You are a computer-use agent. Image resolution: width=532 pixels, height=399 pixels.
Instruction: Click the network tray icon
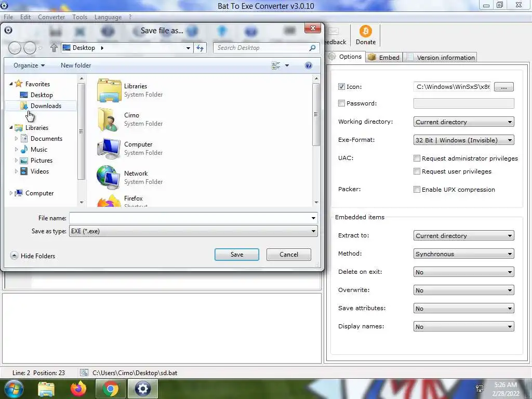click(480, 389)
